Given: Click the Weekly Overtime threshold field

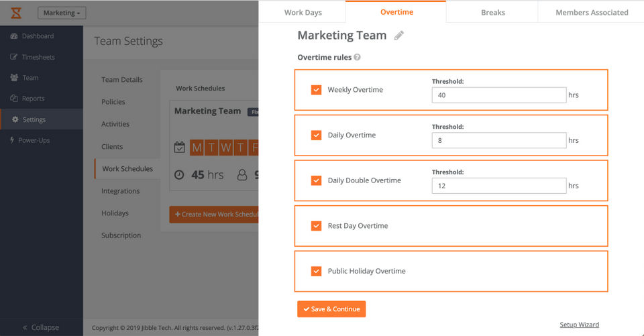Looking at the screenshot, I should click(x=498, y=95).
